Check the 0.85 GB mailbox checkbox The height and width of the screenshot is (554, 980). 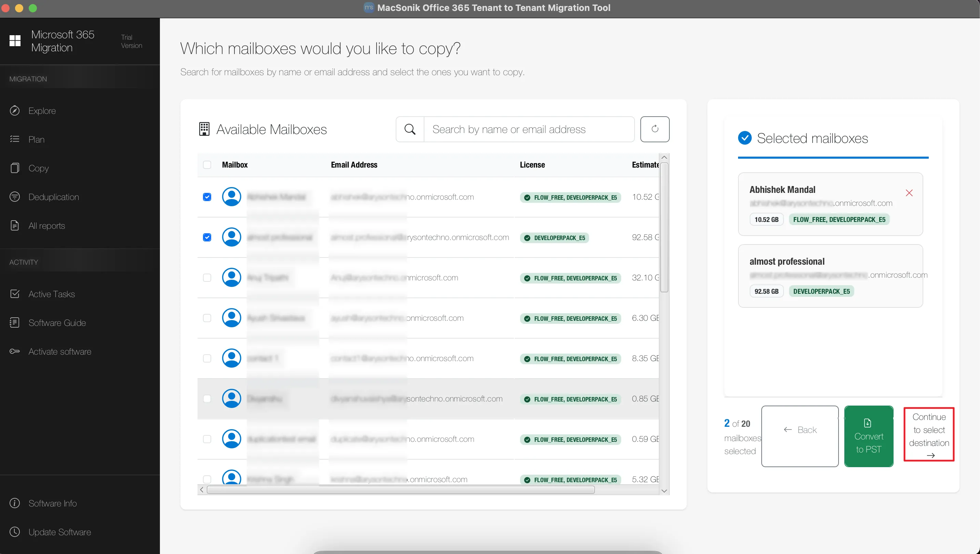pos(207,399)
